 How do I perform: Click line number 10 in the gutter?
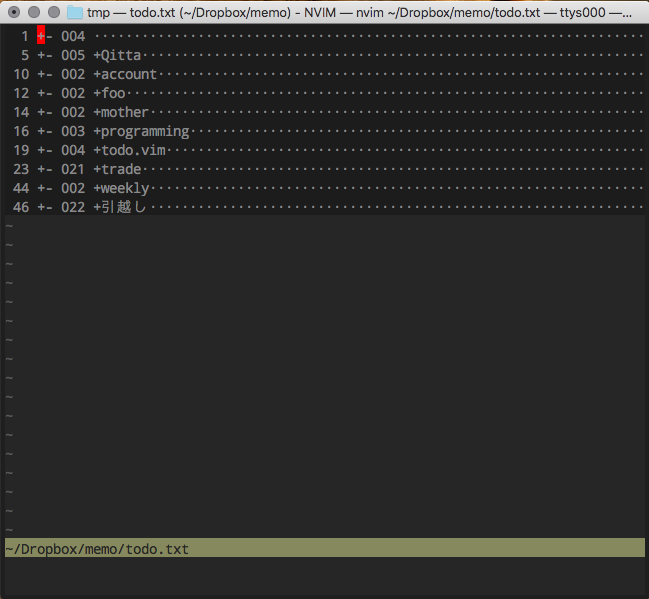(x=21, y=75)
